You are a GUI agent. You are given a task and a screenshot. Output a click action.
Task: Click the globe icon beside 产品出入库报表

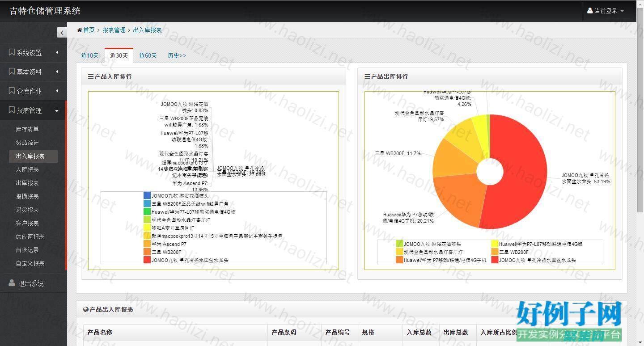[86, 309]
